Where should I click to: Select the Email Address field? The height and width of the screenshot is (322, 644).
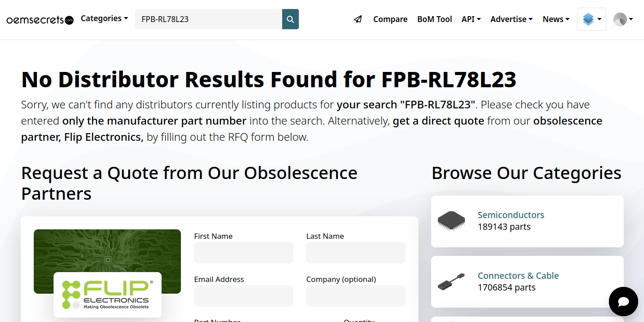[x=243, y=296]
